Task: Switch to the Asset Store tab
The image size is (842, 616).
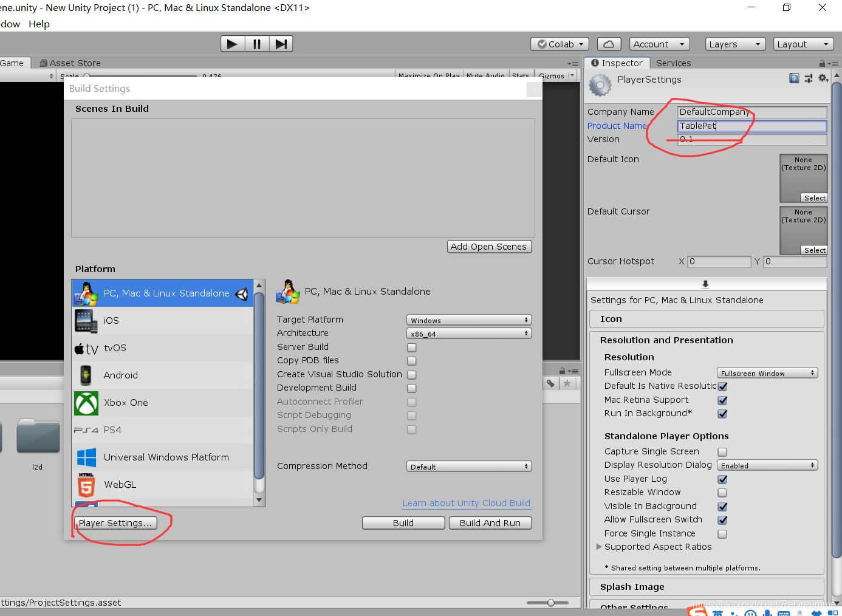Action: 70,63
